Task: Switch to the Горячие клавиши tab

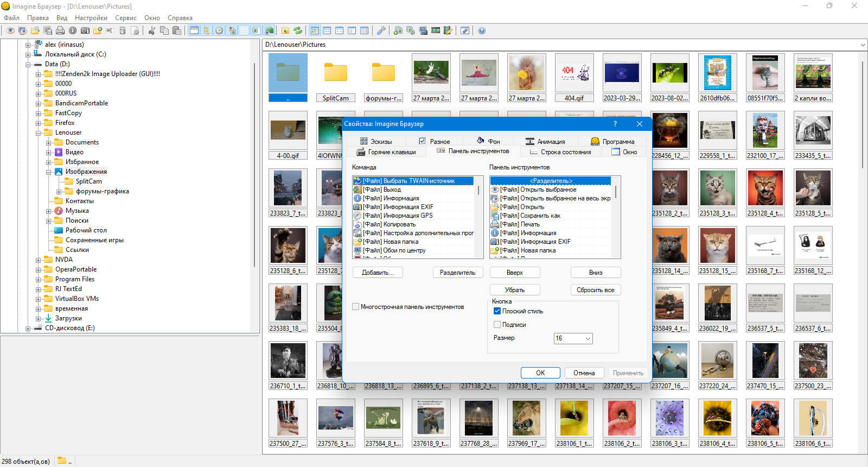Action: [x=386, y=152]
